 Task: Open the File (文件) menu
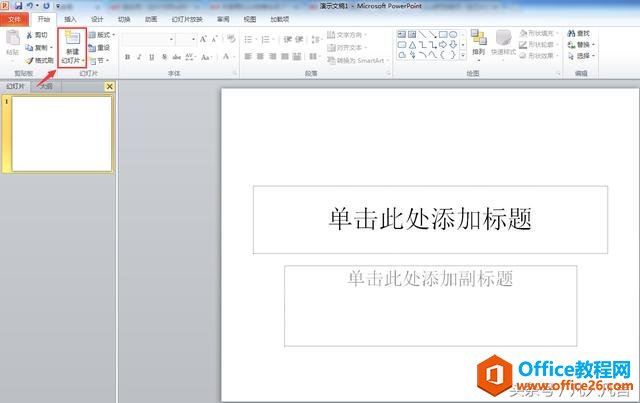[x=15, y=19]
